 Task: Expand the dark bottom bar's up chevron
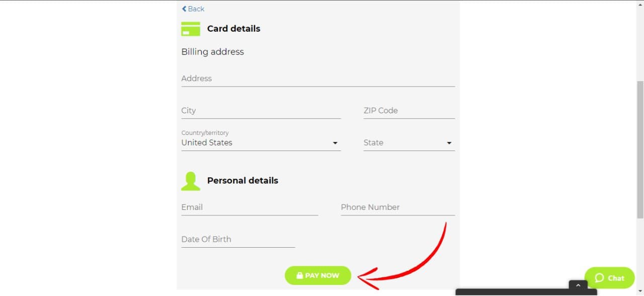578,285
